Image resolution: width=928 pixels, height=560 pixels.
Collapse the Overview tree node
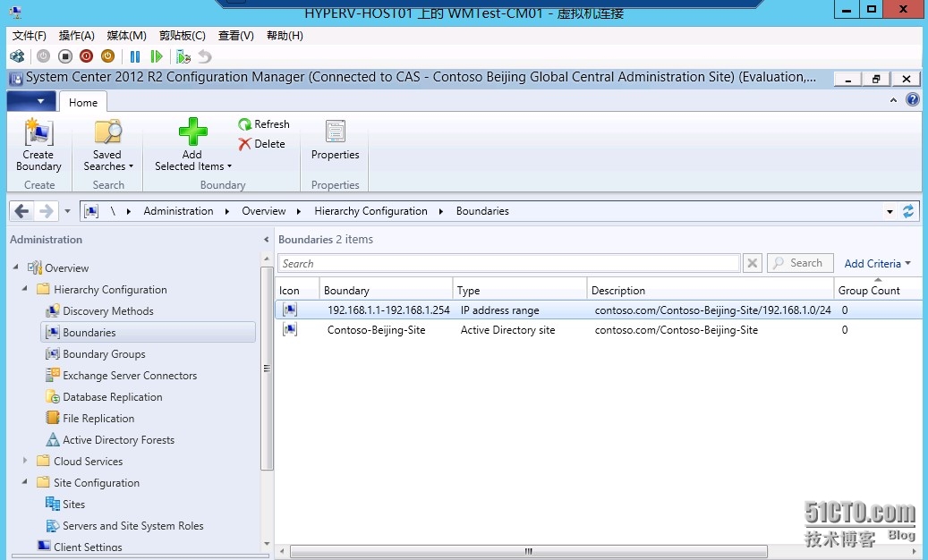pyautogui.click(x=16, y=267)
